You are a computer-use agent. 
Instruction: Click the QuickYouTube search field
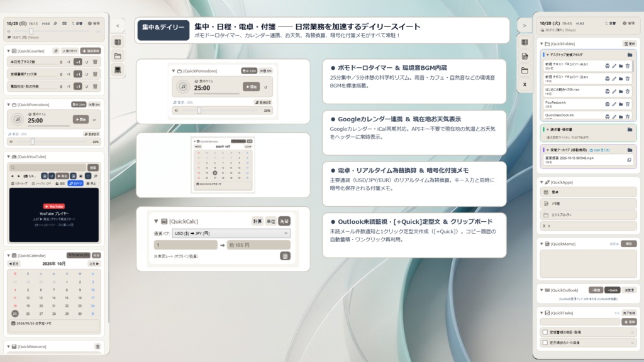tap(48, 167)
